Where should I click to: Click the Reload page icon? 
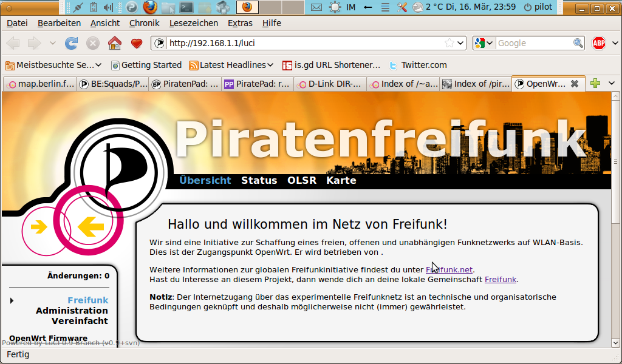(72, 43)
